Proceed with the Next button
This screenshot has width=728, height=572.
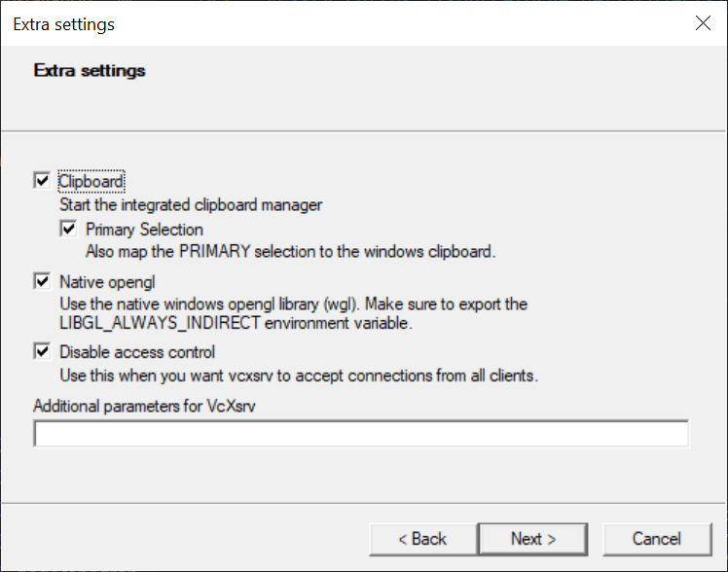[x=533, y=539]
